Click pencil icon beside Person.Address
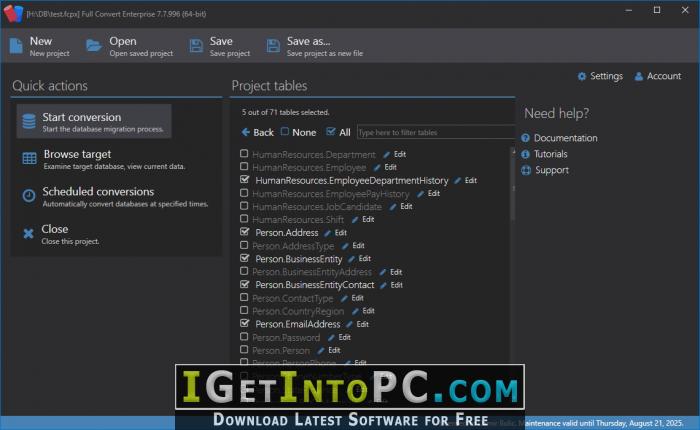This screenshot has height=430, width=700. 328,233
